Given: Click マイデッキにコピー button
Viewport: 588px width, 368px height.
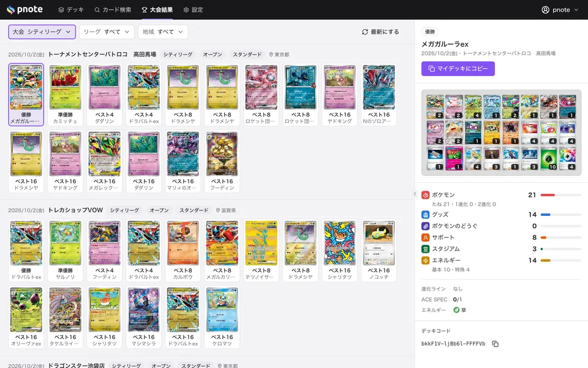Looking at the screenshot, I should [x=458, y=69].
